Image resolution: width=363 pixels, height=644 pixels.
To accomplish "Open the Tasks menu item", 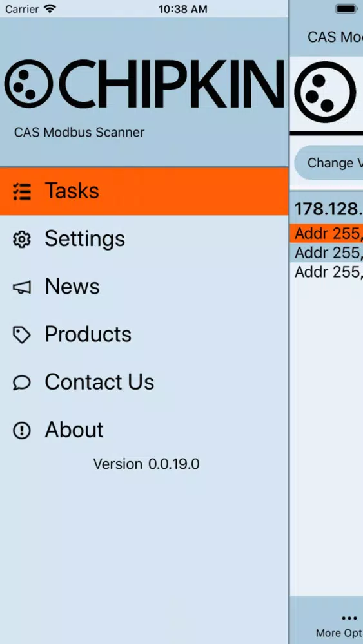I will click(144, 191).
